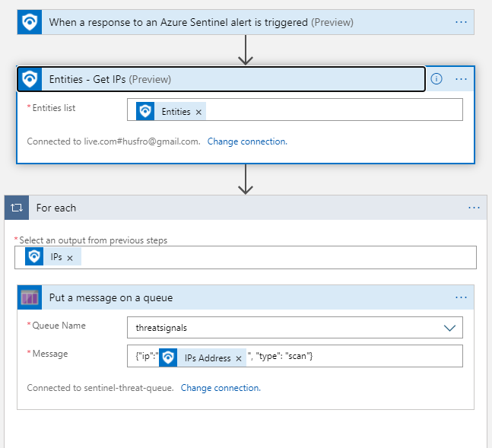Viewport: 492px width, 448px height.
Task: Click the Entities list label
Action: tap(54, 108)
